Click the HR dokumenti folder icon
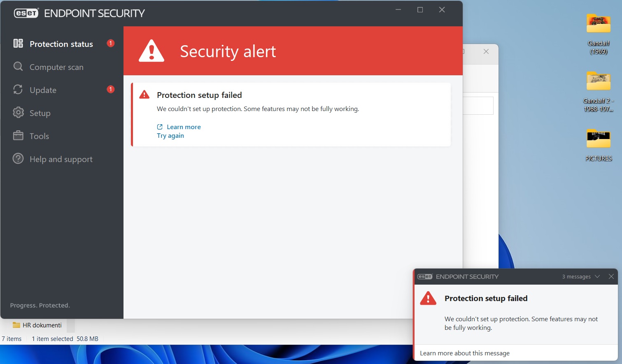622x364 pixels. coord(16,325)
